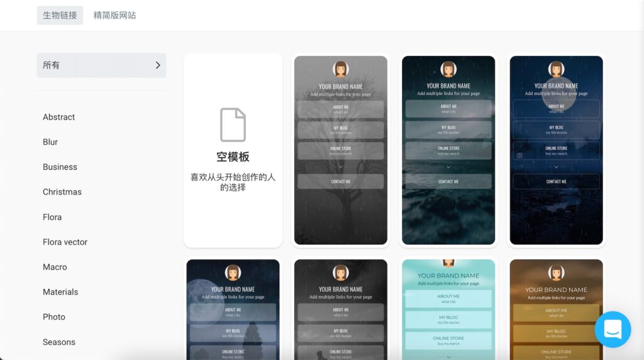Image resolution: width=644 pixels, height=360 pixels.
Task: Choose the Flora category
Action: tap(52, 217)
